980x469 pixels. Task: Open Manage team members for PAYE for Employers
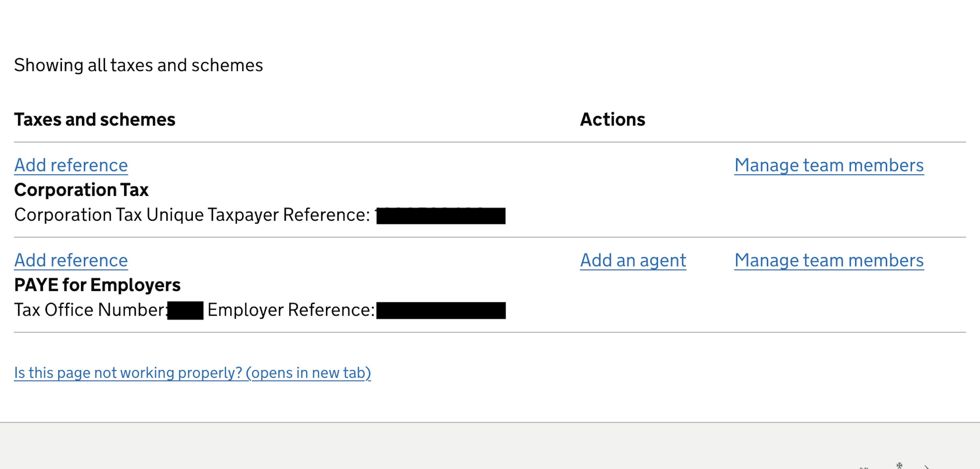click(829, 260)
